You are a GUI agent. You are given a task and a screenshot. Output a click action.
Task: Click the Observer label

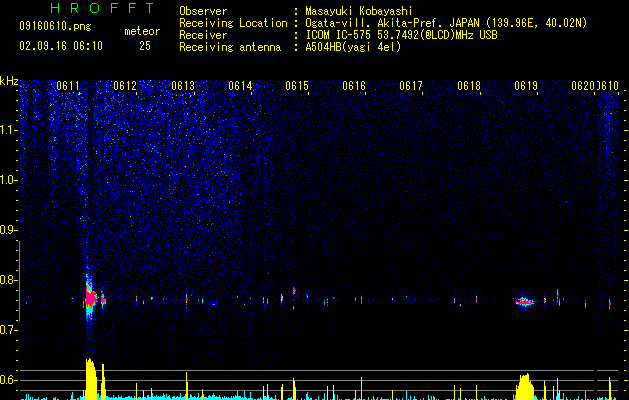[x=203, y=11]
